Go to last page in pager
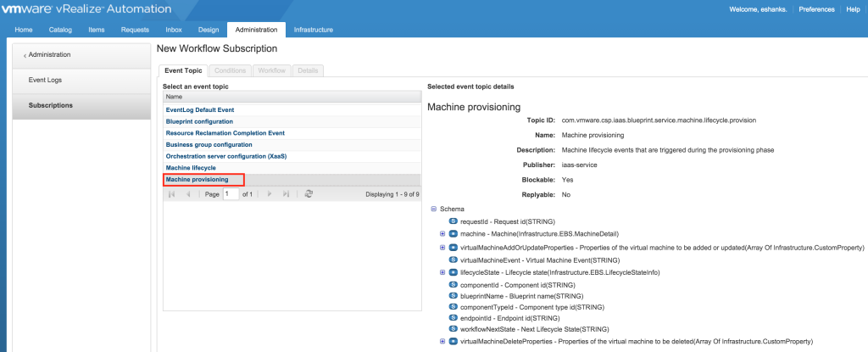Image resolution: width=868 pixels, height=352 pixels. coord(286,194)
